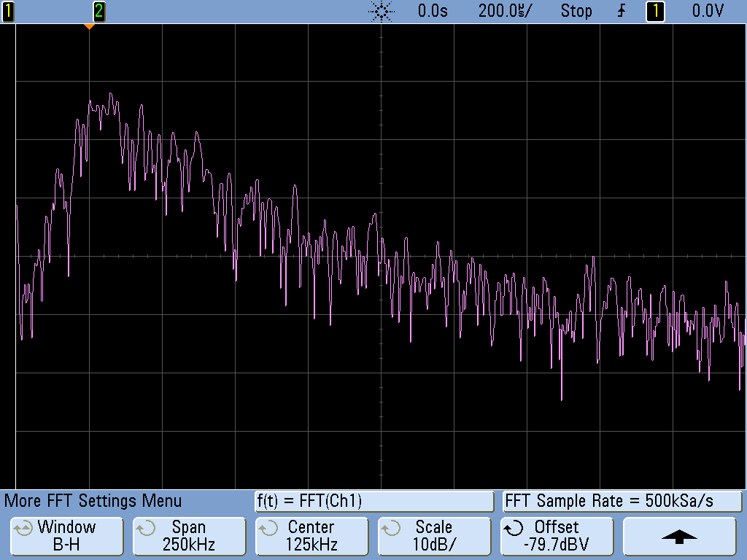Select the 0.0s horizontal delay readout
The height and width of the screenshot is (560, 747).
pos(433,11)
